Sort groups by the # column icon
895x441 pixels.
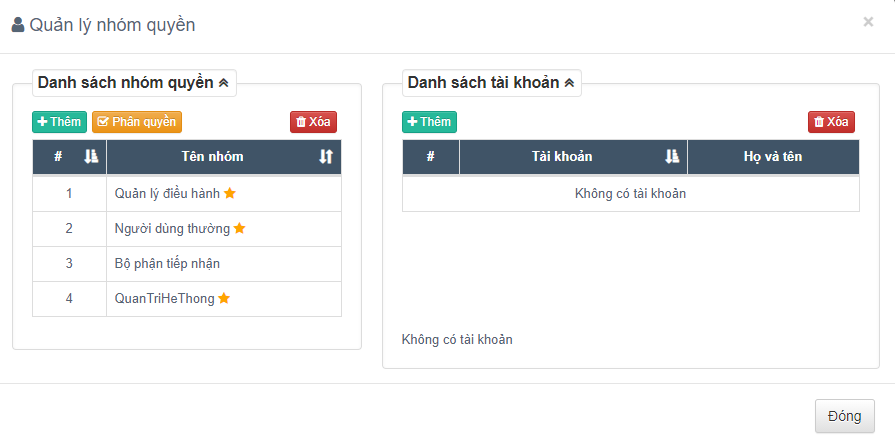point(91,157)
